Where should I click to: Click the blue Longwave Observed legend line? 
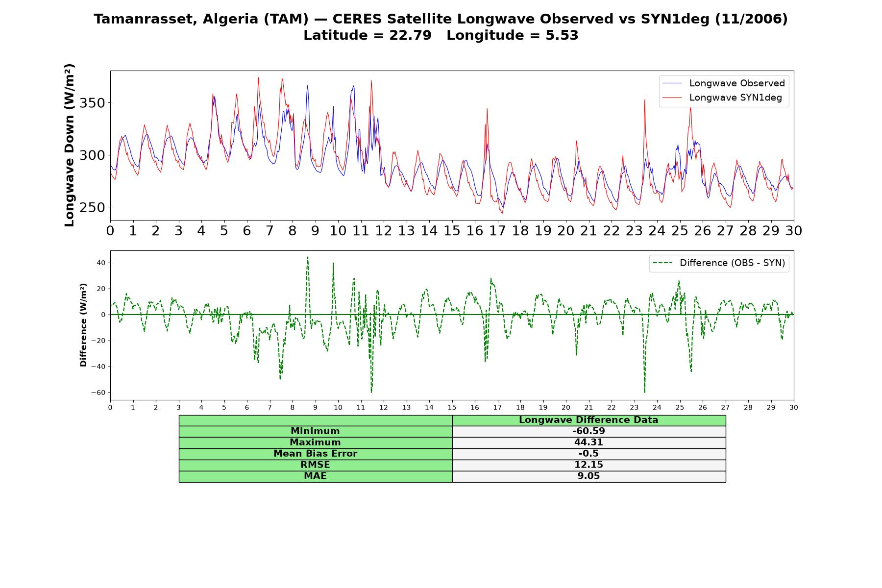coord(672,83)
